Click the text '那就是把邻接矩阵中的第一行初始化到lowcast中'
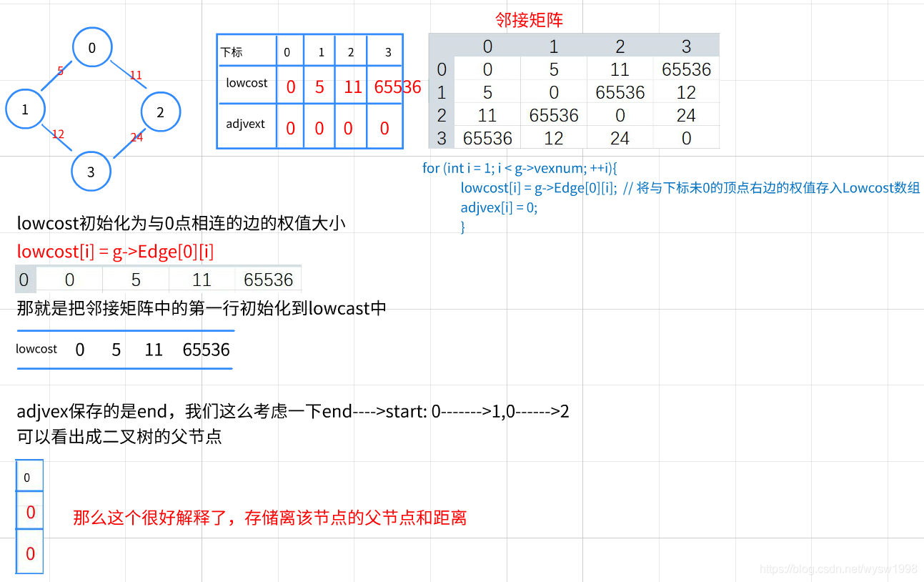Screen dimensions: 924x582 click(202, 309)
